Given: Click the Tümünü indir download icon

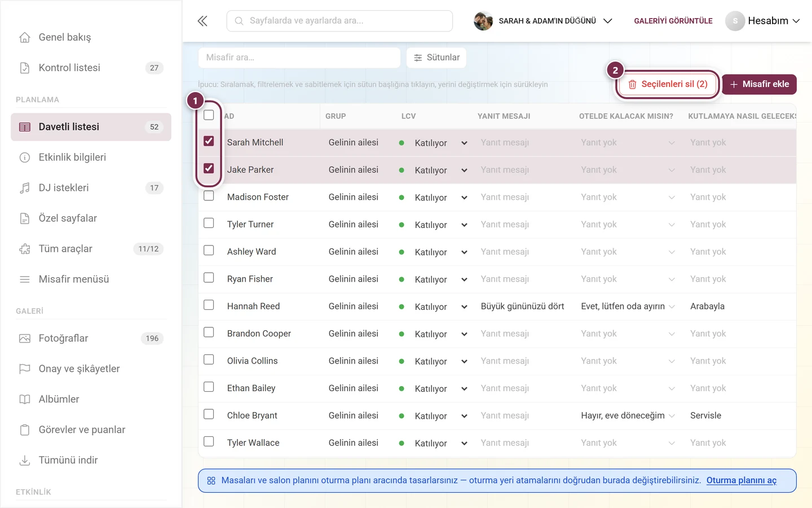Looking at the screenshot, I should (x=25, y=461).
